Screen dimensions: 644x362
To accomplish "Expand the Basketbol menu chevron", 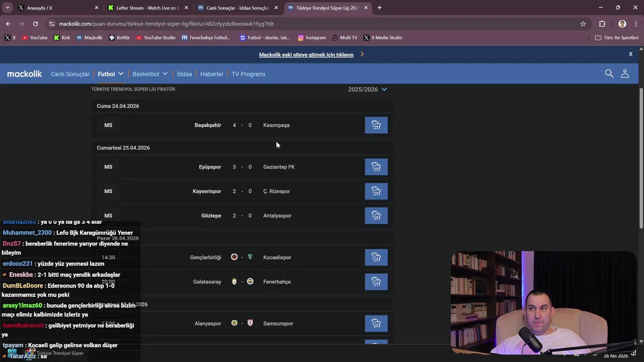I will coord(165,74).
